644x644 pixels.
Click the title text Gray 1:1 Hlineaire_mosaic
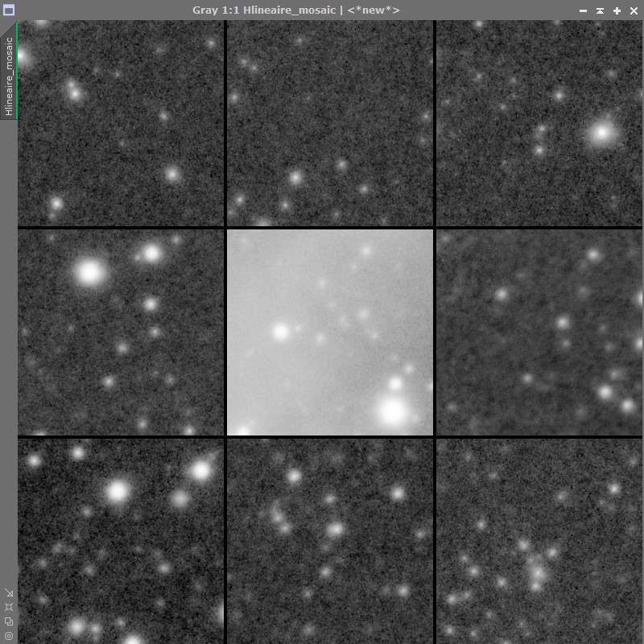[264, 10]
